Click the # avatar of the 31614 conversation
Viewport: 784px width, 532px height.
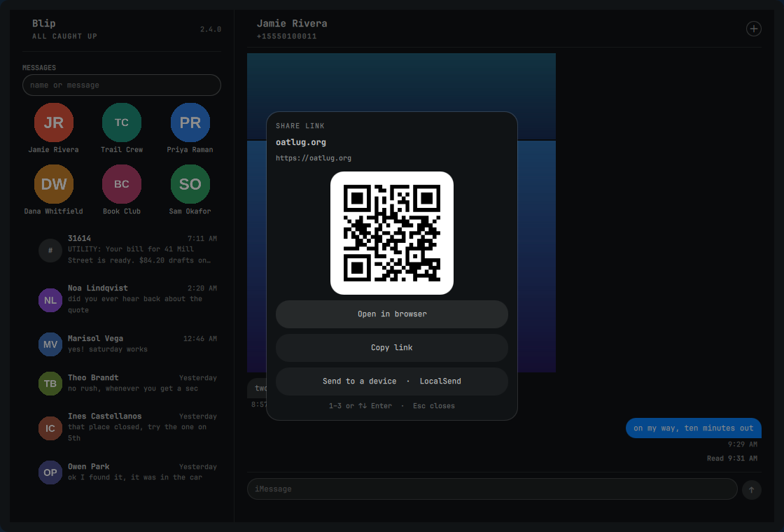click(x=50, y=250)
